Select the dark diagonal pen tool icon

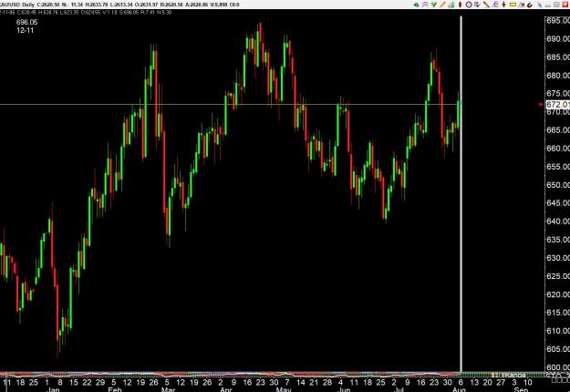coord(486,5)
